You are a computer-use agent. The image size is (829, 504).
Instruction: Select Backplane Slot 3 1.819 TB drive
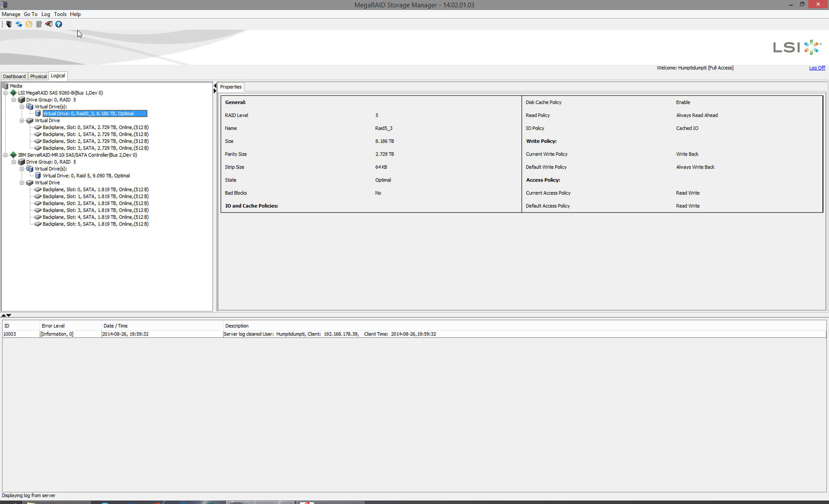pyautogui.click(x=95, y=210)
